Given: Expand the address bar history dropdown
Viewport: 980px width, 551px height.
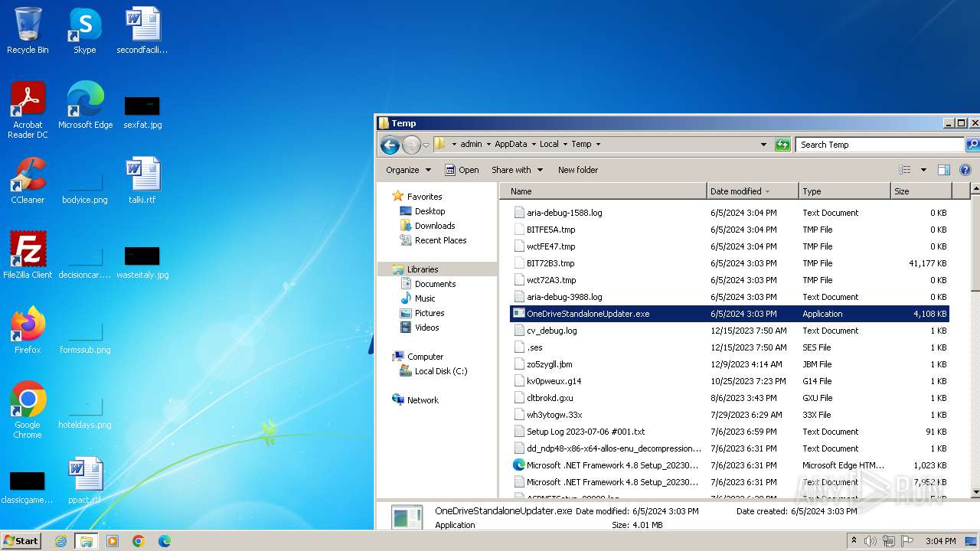Looking at the screenshot, I should [763, 145].
